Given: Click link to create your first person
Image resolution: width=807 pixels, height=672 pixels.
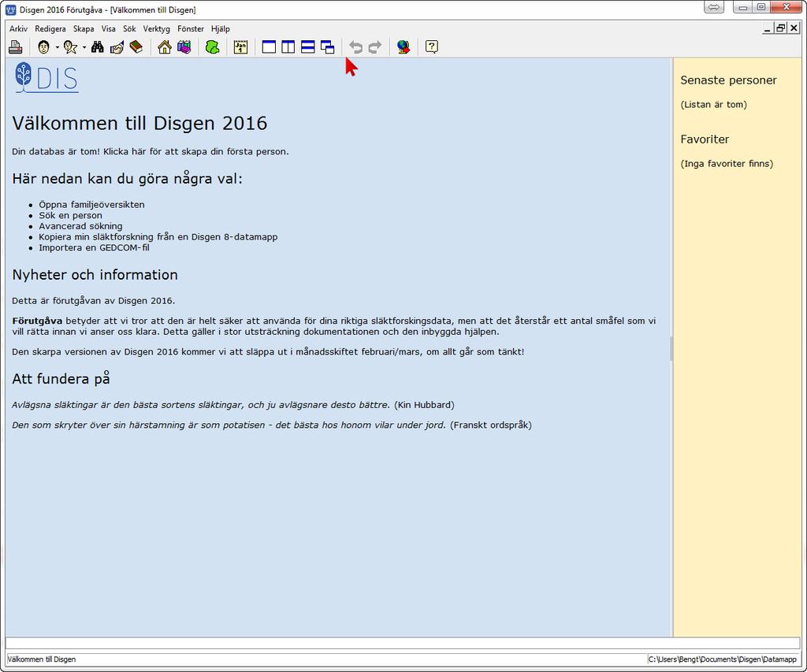Looking at the screenshot, I should point(195,152).
